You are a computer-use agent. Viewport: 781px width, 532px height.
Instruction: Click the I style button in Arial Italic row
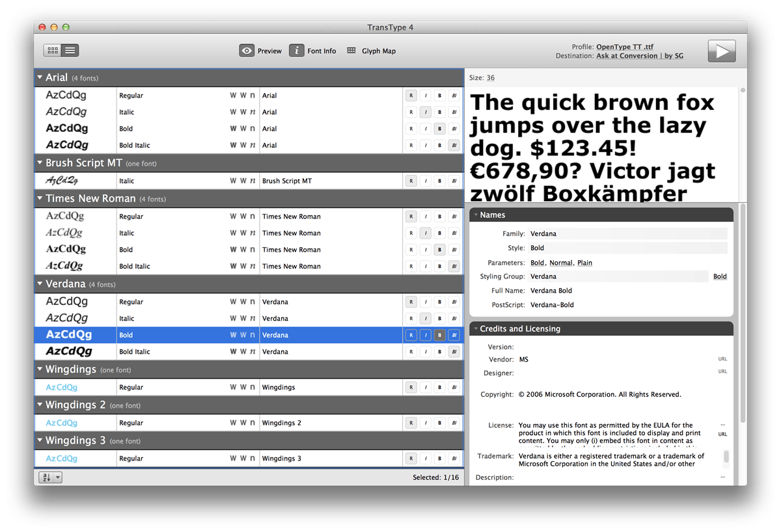(425, 112)
